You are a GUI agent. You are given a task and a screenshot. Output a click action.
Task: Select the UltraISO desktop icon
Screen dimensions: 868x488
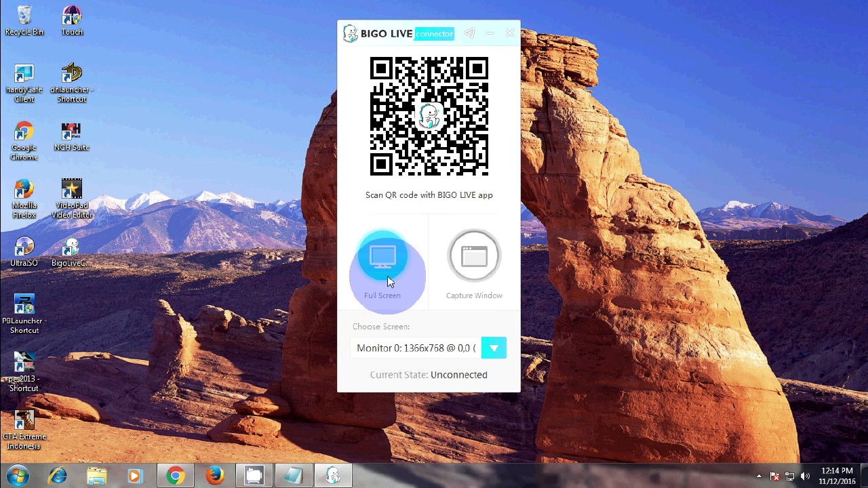click(24, 251)
